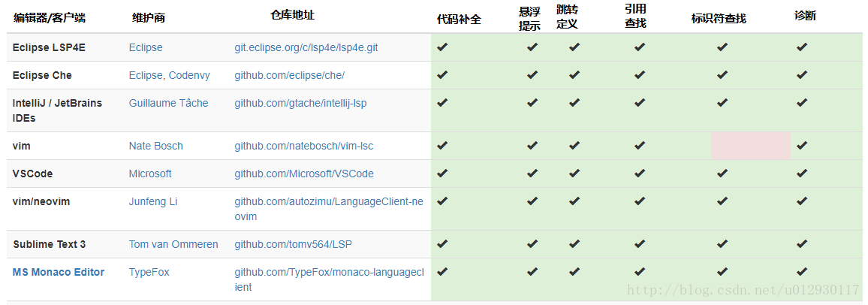Screen dimensions: 868x305
Task: Click the 悬浮提示 column header
Action: pyautogui.click(x=530, y=18)
